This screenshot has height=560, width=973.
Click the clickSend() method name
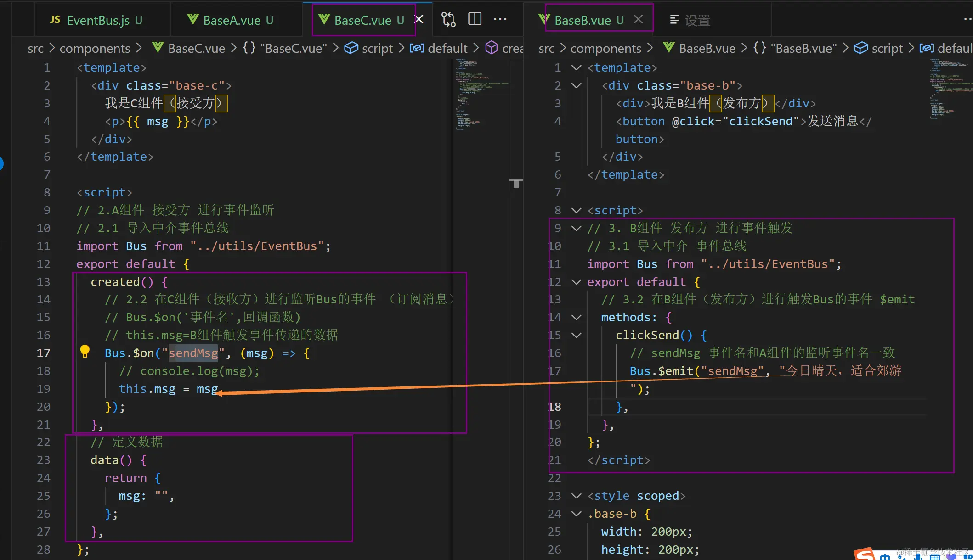click(654, 335)
